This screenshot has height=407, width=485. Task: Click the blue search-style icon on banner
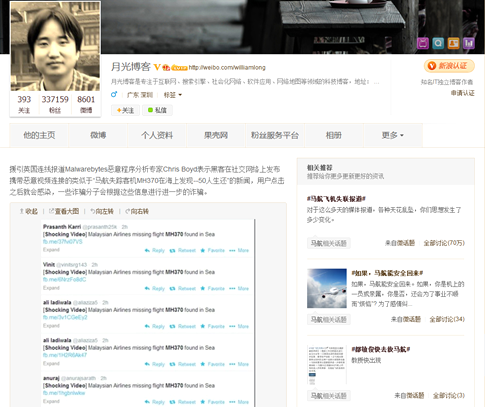(438, 43)
